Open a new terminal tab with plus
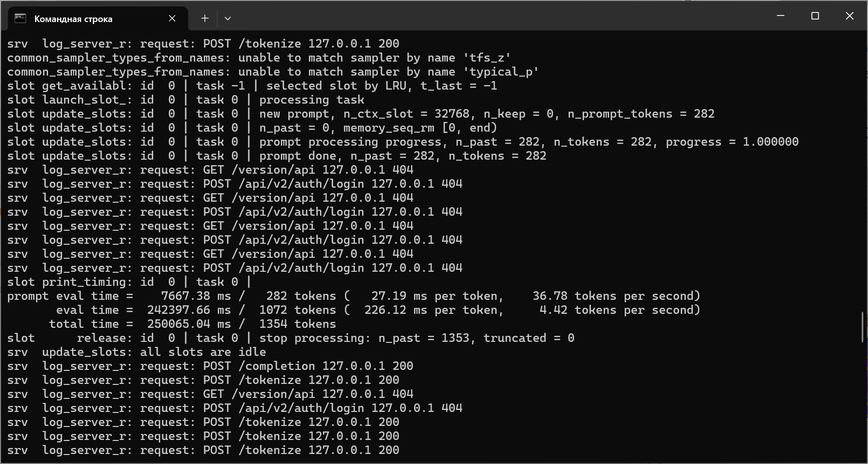This screenshot has height=464, width=868. click(x=205, y=19)
